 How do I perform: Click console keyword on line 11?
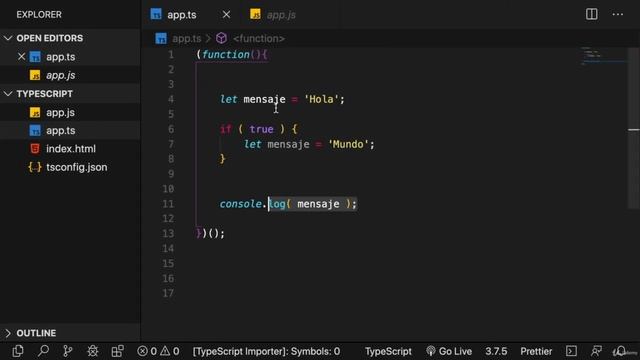tap(241, 204)
